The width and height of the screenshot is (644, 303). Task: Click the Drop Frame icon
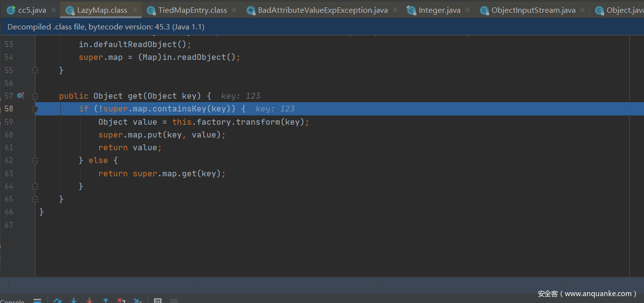121,301
